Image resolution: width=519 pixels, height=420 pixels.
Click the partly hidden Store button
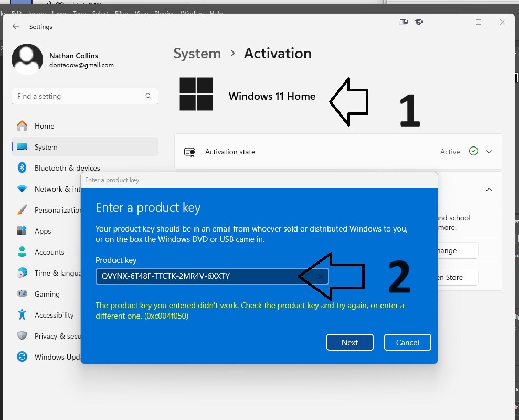pos(458,277)
